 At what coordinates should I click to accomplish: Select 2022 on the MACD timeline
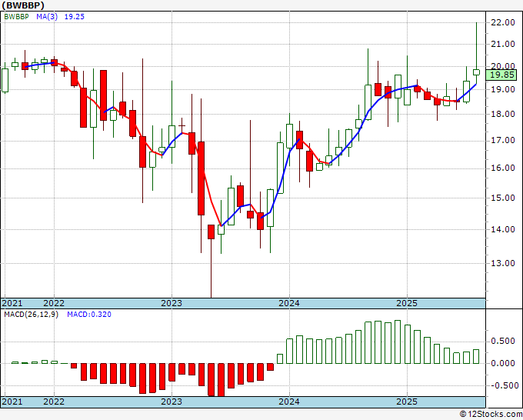54,402
